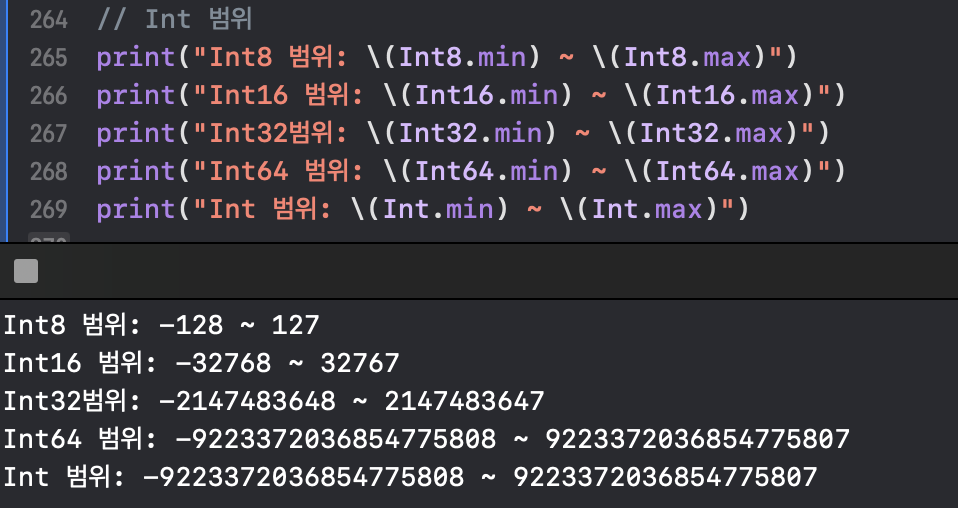Click console output value -32768
This screenshot has height=508, width=958.
tap(223, 363)
